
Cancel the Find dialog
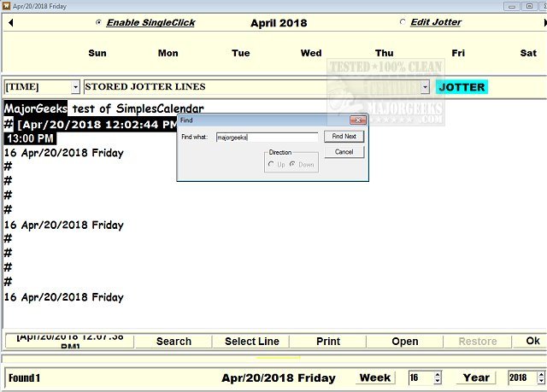[344, 152]
